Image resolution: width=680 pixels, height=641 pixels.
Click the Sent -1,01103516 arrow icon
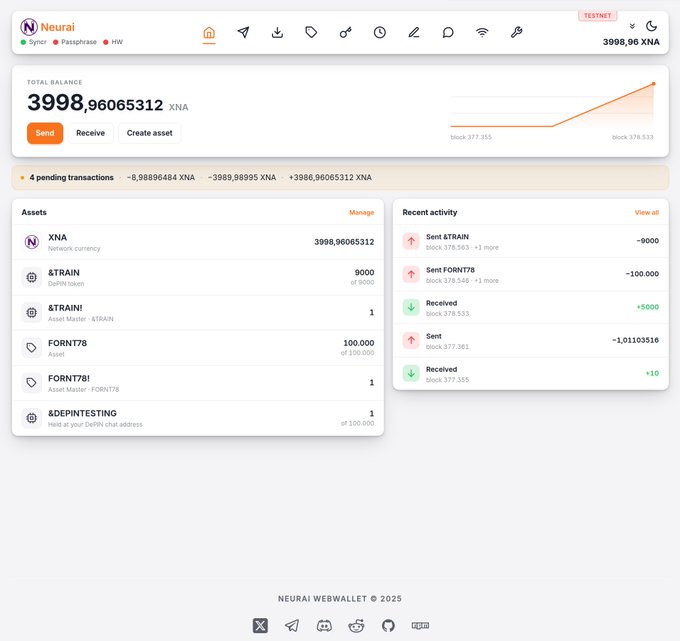click(411, 340)
